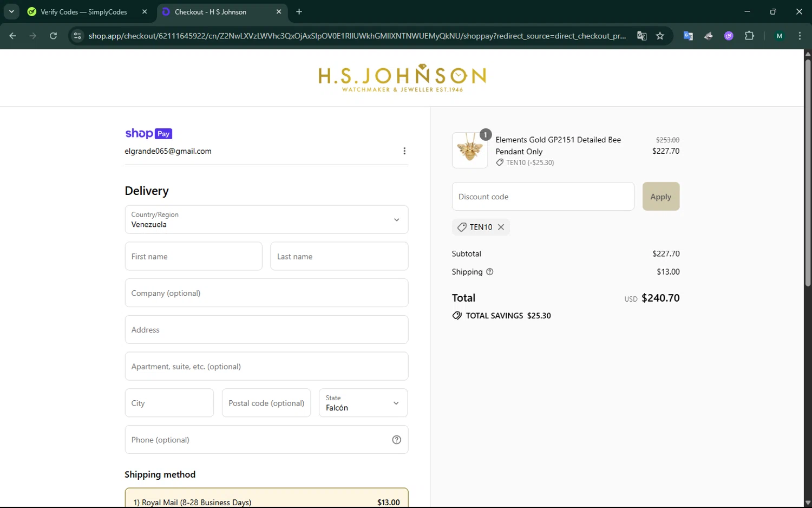
Task: Click the Shipping cost $13.00 in summary
Action: click(668, 272)
